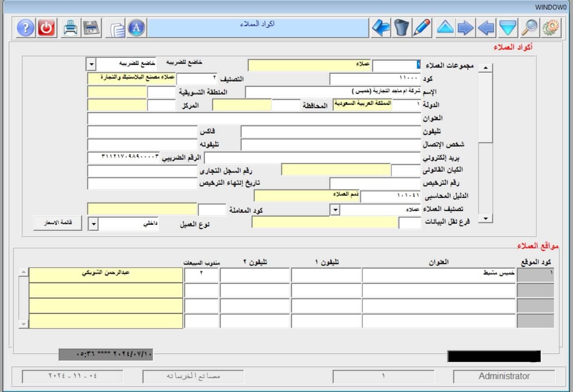The width and height of the screenshot is (573, 392).
Task: Expand the customer classification dropdown
Action: tap(335, 210)
